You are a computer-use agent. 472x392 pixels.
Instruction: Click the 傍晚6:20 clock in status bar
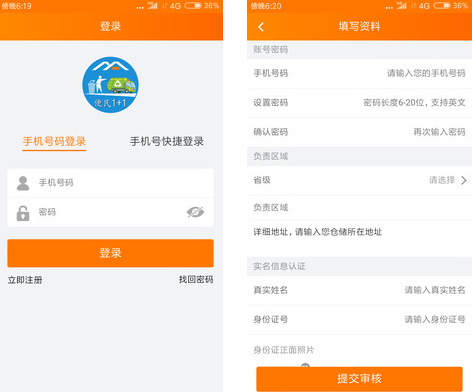pyautogui.click(x=266, y=6)
